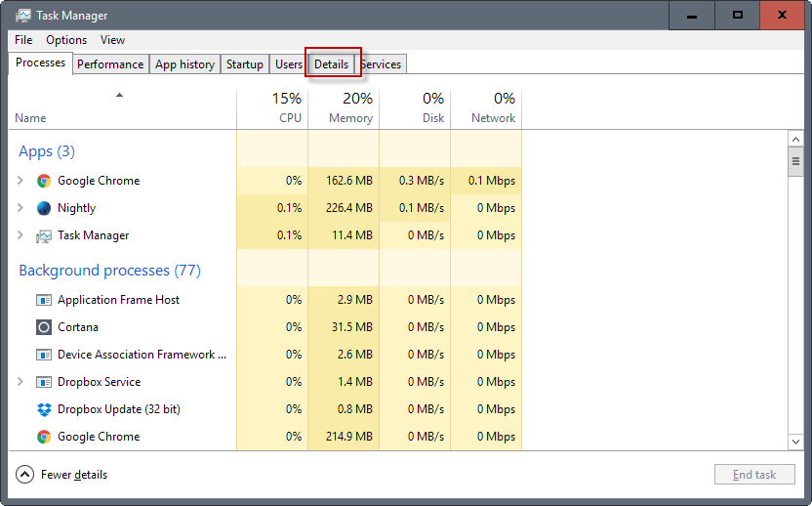This screenshot has width=812, height=506.
Task: Click the background Google Chrome icon
Action: click(x=44, y=437)
